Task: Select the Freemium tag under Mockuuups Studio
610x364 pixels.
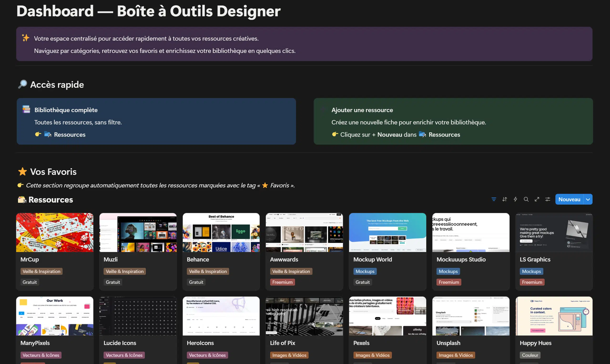Action: coord(449,282)
